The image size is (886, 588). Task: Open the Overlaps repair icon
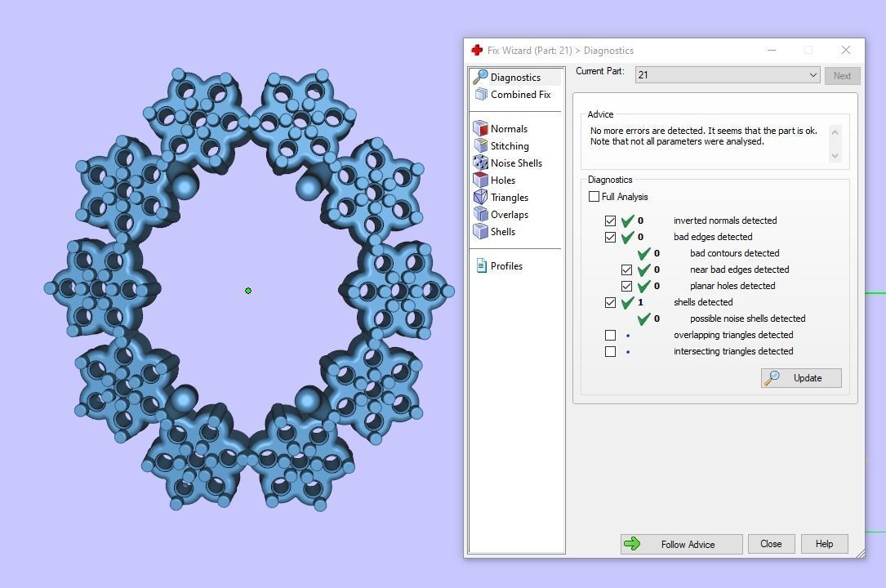480,214
